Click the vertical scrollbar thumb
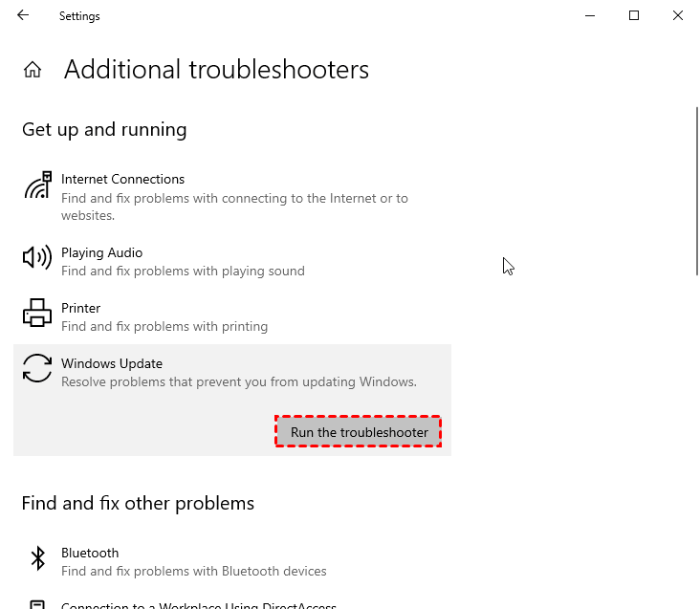Viewport: 700px width, 609px height. (696, 191)
